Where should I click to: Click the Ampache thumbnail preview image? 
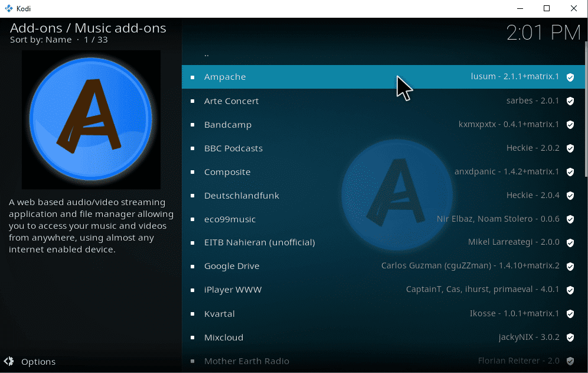[x=91, y=119]
